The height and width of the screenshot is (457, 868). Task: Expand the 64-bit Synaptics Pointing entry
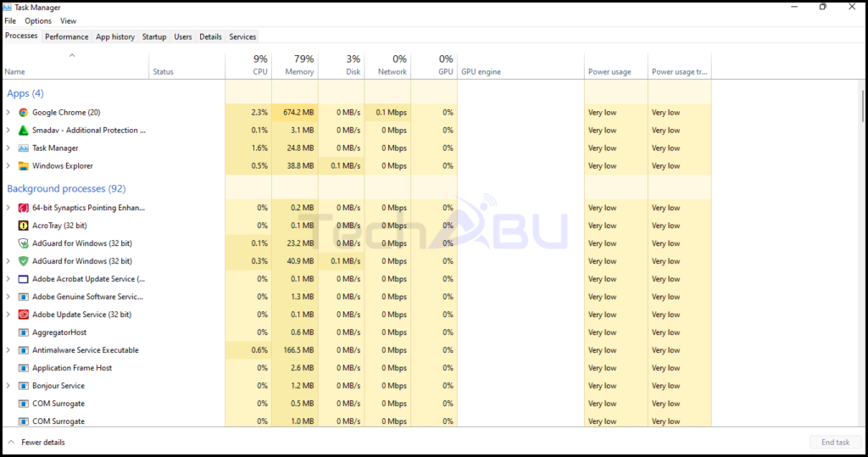[8, 208]
